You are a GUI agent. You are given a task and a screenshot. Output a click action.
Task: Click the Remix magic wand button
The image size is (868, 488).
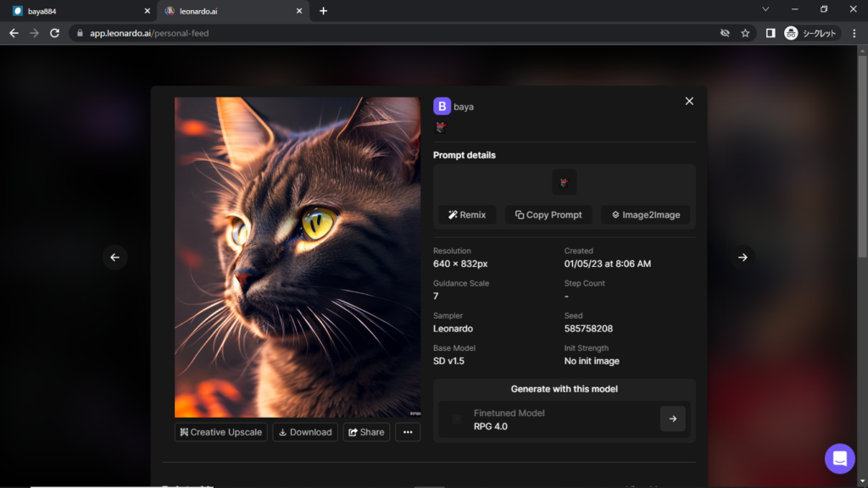click(x=467, y=215)
